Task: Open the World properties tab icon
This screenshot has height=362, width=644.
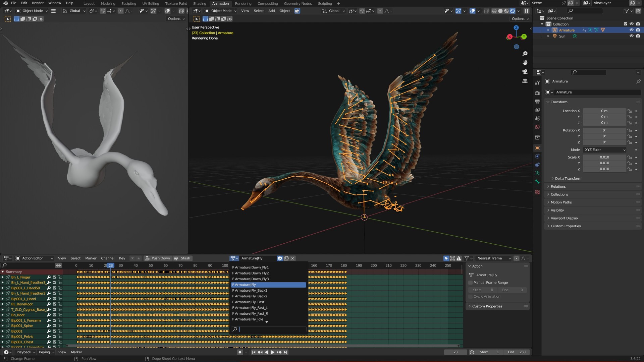Action: coord(537,127)
